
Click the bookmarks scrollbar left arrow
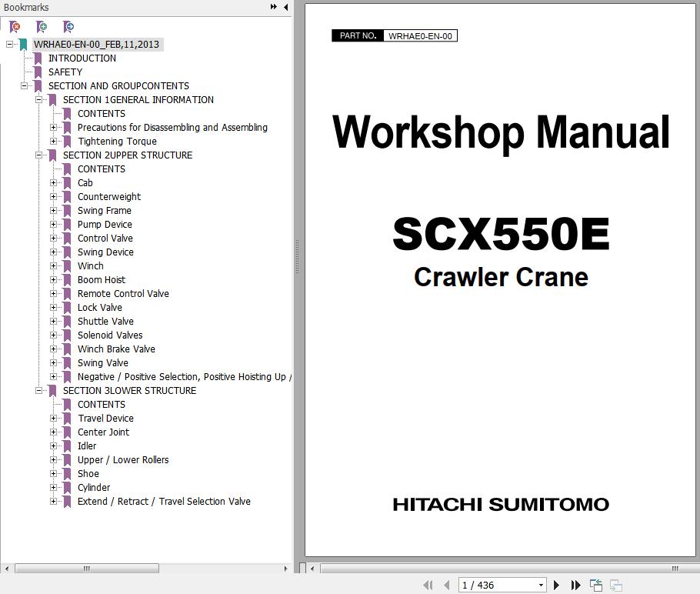tap(7, 569)
